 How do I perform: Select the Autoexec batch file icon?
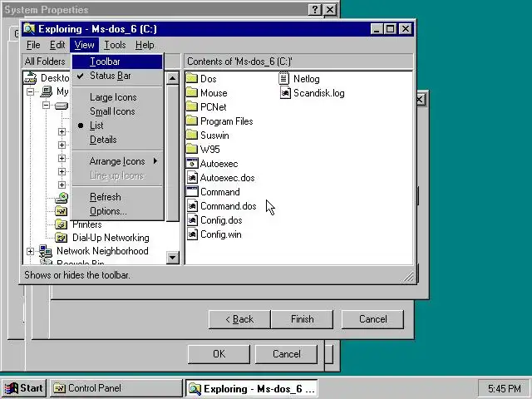click(x=192, y=164)
